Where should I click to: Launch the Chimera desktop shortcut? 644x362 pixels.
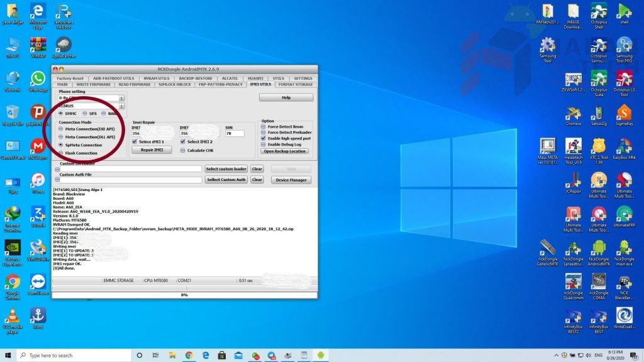[573, 115]
